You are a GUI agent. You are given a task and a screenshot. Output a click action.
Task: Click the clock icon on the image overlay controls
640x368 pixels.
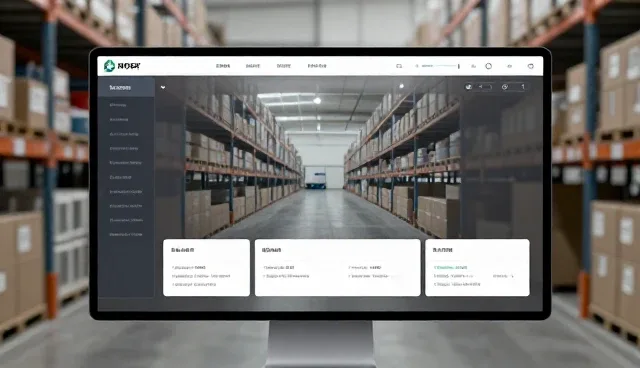click(505, 86)
